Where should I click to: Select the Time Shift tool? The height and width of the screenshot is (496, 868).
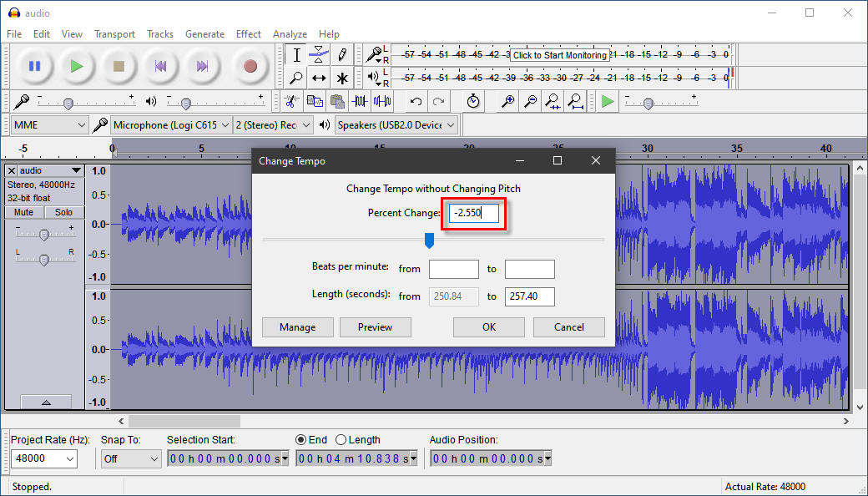tap(319, 78)
